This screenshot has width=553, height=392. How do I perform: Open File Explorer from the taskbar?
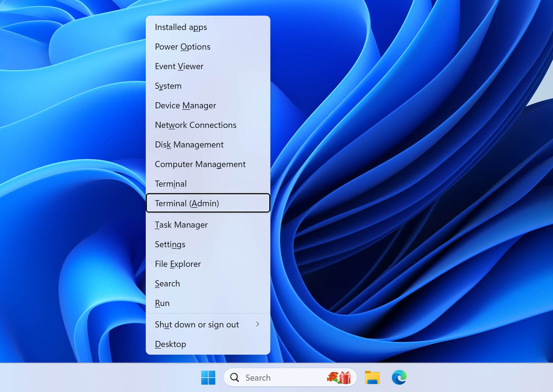pos(372,378)
